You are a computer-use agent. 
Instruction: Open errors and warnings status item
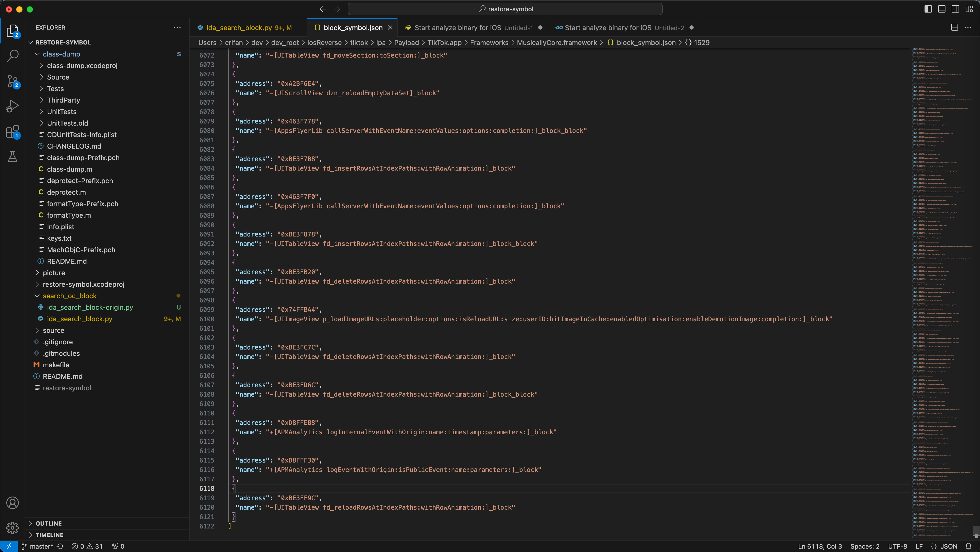click(x=87, y=546)
